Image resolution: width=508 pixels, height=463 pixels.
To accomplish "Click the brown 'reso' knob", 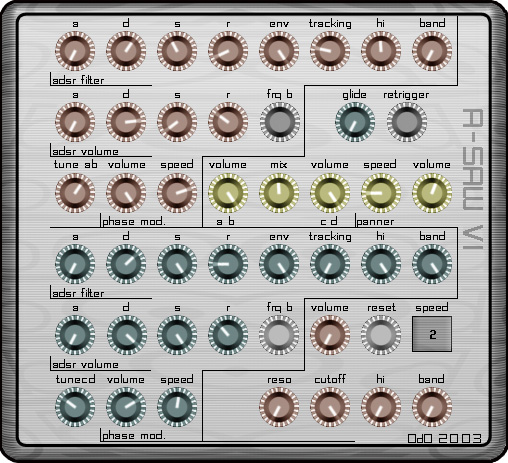I will (279, 407).
